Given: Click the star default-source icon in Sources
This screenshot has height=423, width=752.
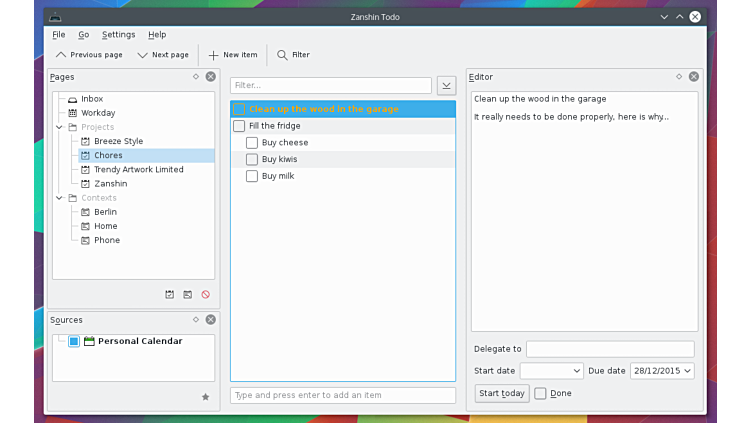Looking at the screenshot, I should pos(205,397).
